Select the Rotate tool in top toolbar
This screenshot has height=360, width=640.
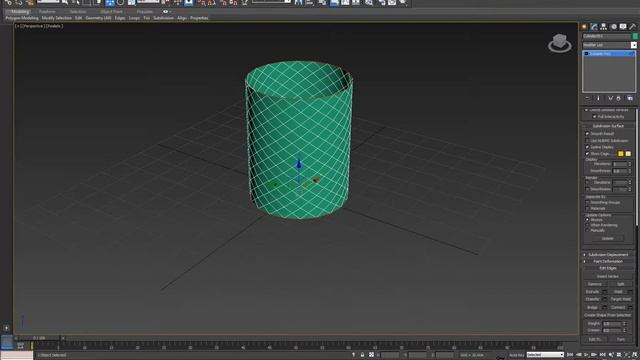point(120,3)
